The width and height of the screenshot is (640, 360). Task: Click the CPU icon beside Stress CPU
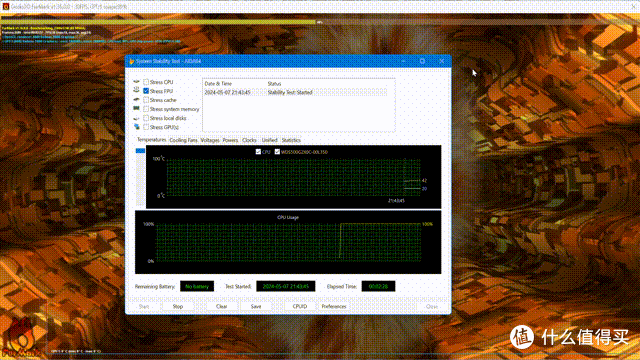(x=136, y=82)
